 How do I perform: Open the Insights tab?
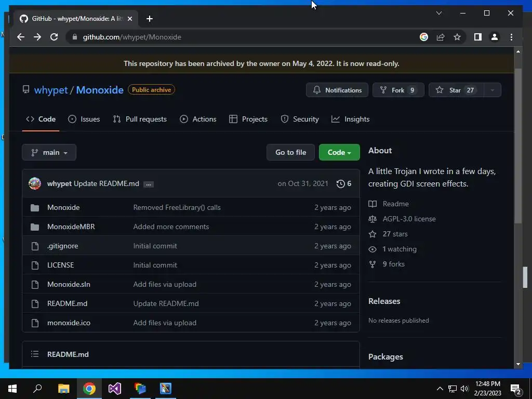(351, 119)
